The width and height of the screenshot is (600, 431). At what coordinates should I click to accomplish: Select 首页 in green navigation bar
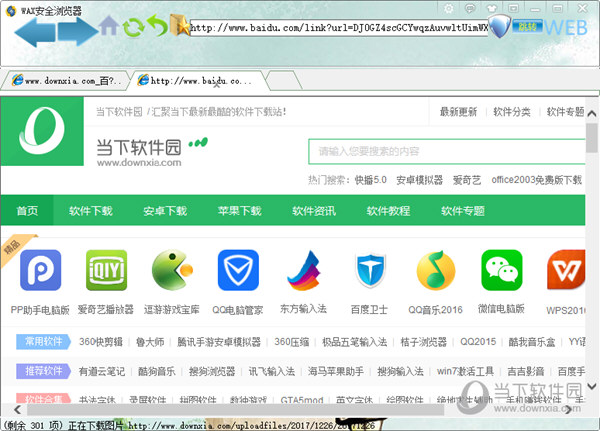click(x=27, y=210)
